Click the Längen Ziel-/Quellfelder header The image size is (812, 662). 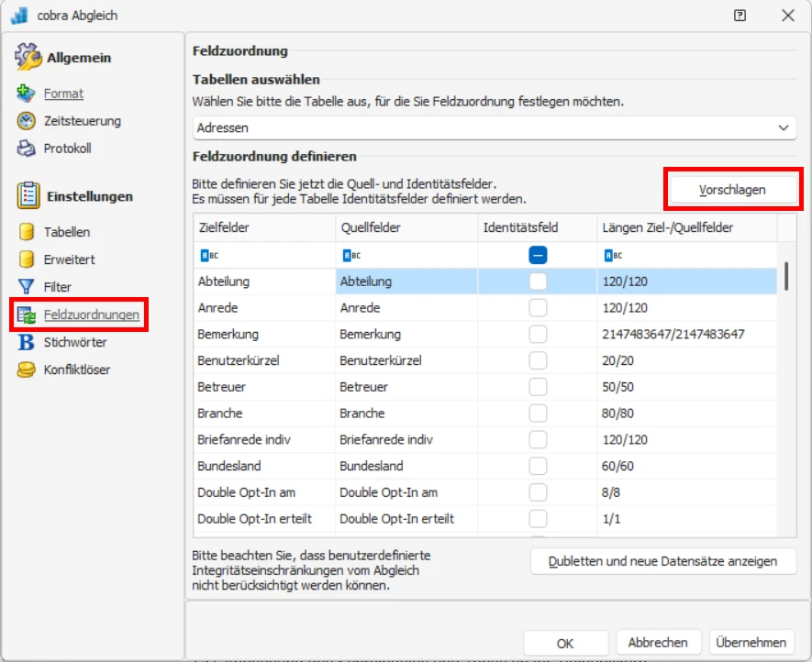(x=687, y=227)
